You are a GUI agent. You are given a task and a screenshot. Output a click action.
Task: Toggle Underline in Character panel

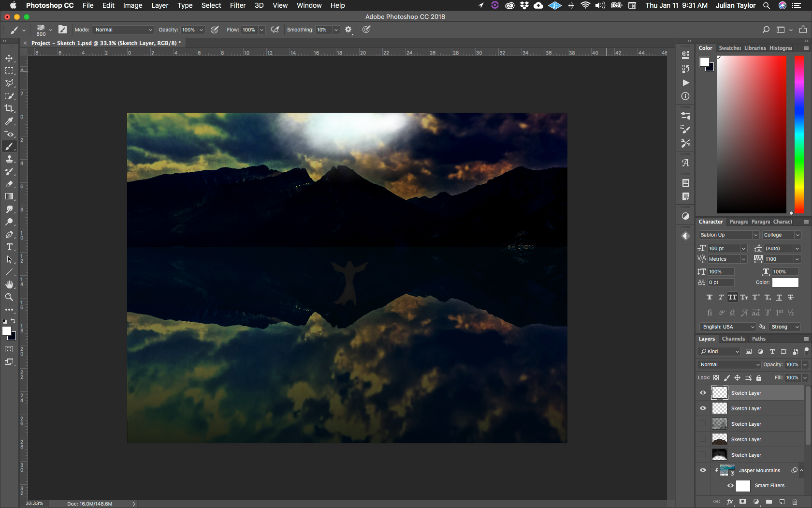779,298
